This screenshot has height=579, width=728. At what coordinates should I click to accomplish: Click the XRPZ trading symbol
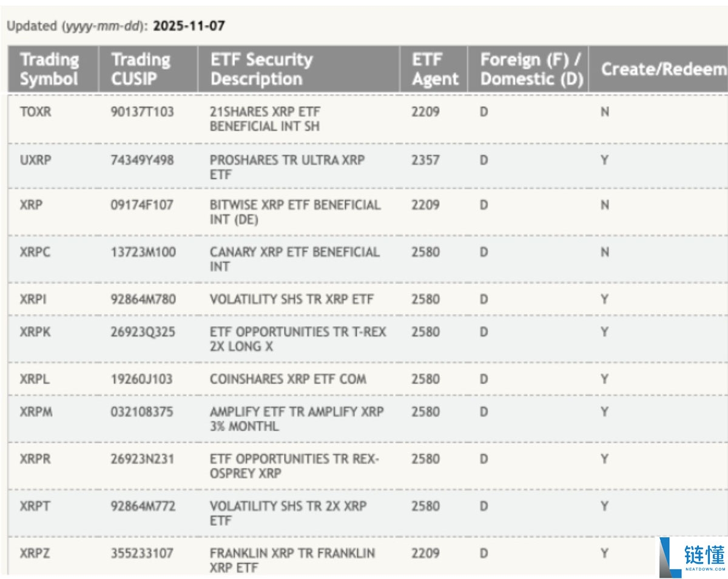[x=35, y=554]
